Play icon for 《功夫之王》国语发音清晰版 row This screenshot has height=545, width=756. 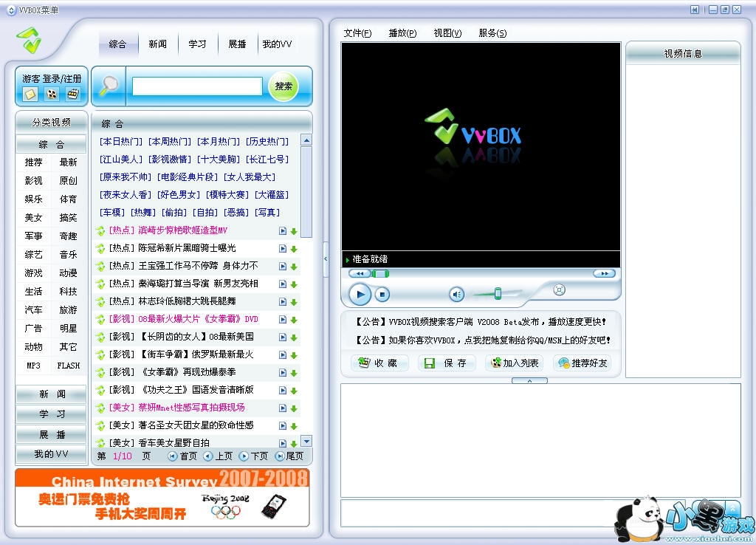283,390
